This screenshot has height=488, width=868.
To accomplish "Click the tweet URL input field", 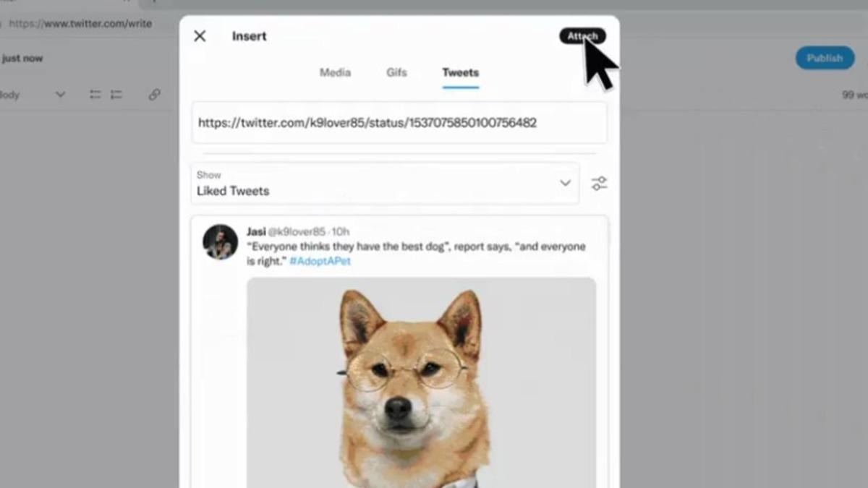I will pos(399,123).
